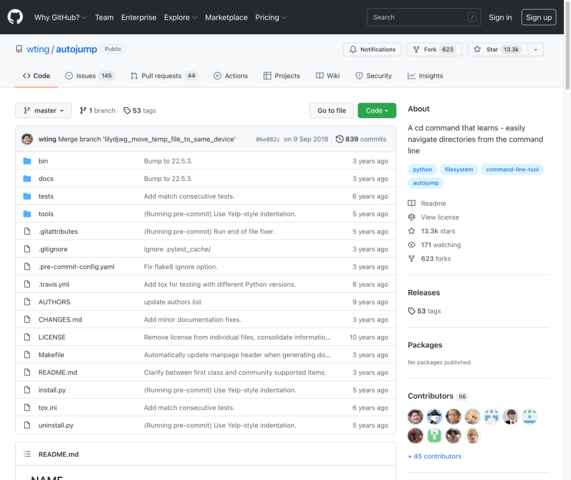Click the tag icon beside 53 tags under Releases

point(411,311)
